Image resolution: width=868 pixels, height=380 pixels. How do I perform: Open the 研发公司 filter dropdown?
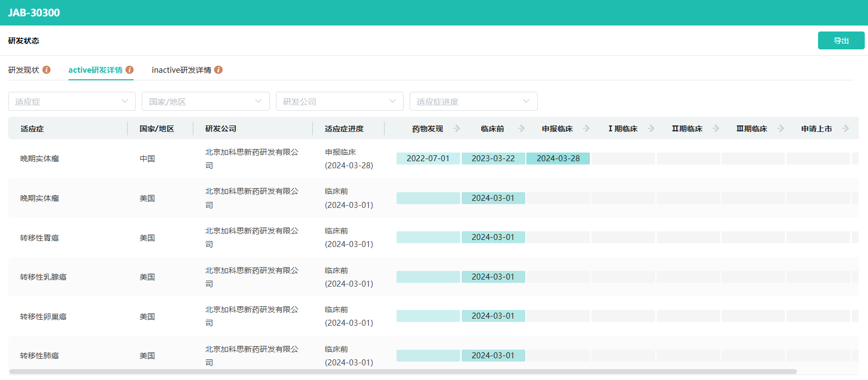point(339,102)
